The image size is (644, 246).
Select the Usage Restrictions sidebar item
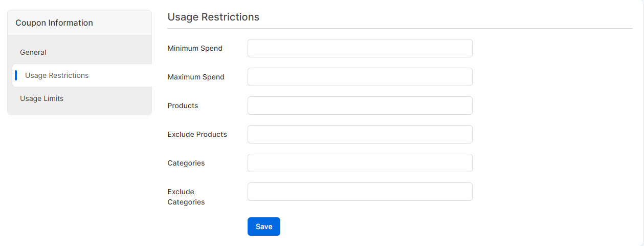[x=82, y=75]
